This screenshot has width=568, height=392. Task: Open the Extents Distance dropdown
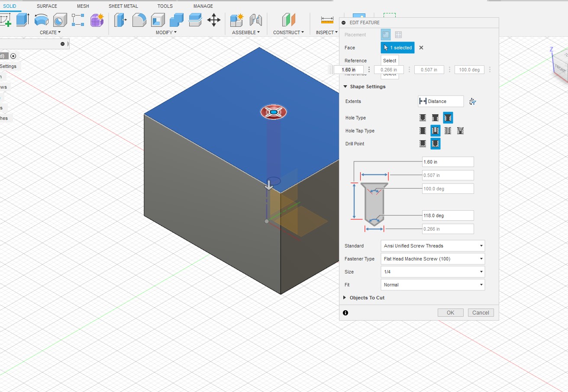point(441,101)
